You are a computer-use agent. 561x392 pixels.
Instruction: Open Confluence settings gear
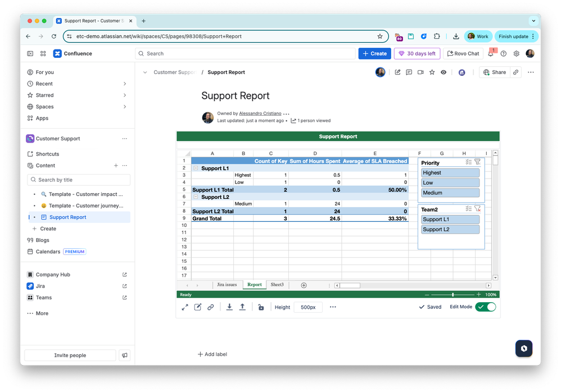click(516, 53)
